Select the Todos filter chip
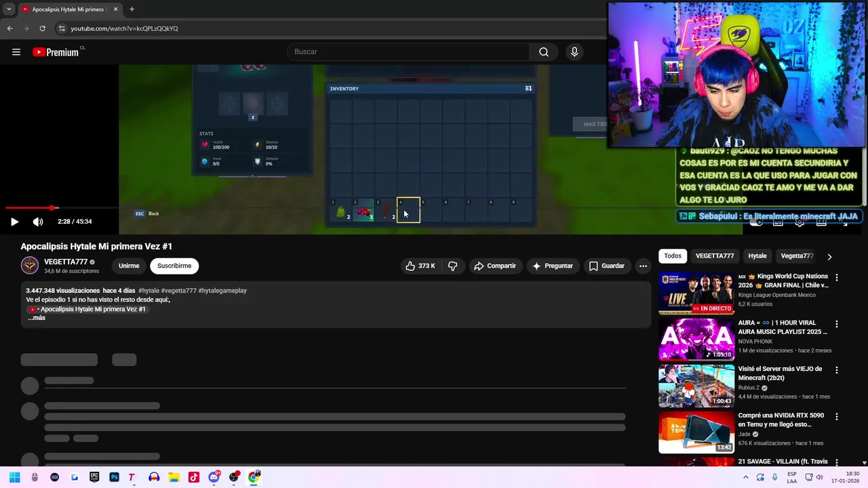 [x=673, y=256]
